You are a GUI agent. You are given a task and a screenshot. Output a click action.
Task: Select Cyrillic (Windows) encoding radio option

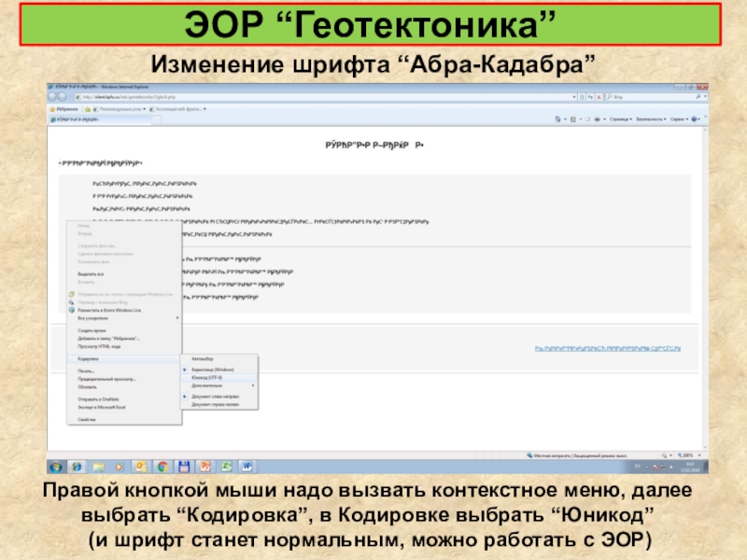[x=207, y=369]
